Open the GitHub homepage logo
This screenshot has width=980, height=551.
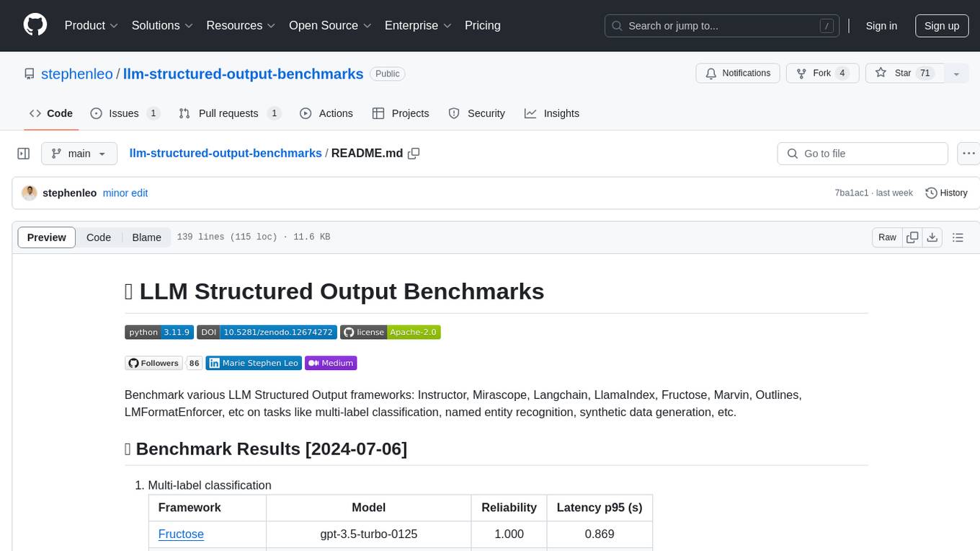point(35,25)
